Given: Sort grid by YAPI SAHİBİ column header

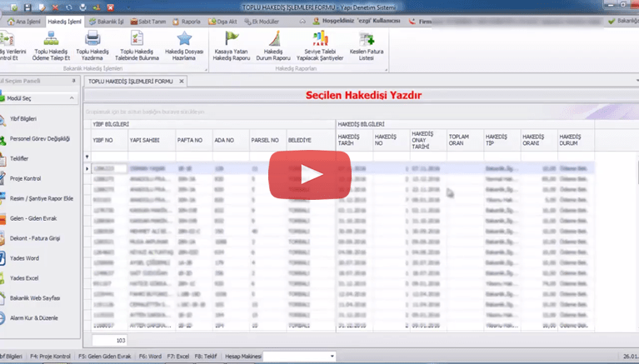Looking at the screenshot, I should point(145,141).
